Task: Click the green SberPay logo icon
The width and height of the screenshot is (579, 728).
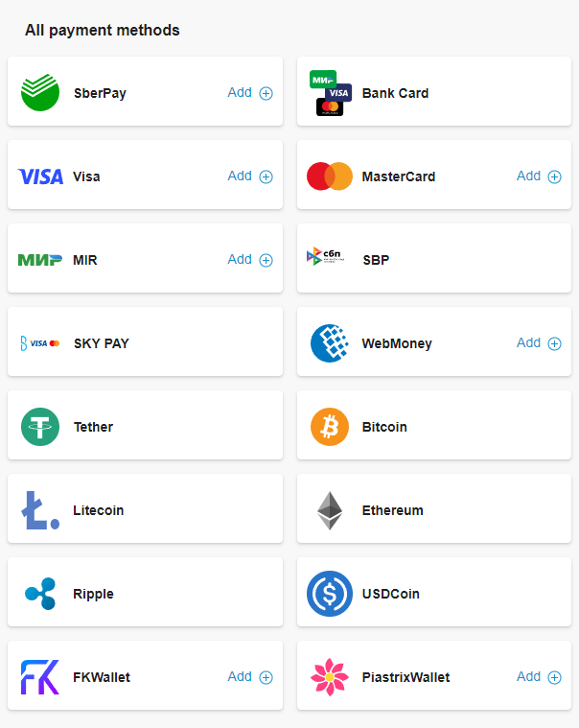Action: pos(40,93)
